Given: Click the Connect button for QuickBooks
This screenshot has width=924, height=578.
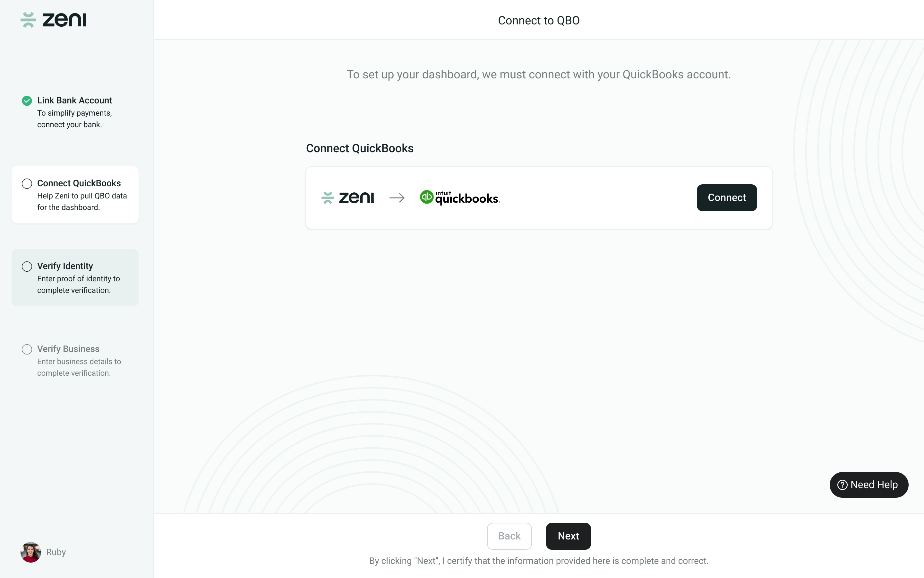Looking at the screenshot, I should pos(727,197).
